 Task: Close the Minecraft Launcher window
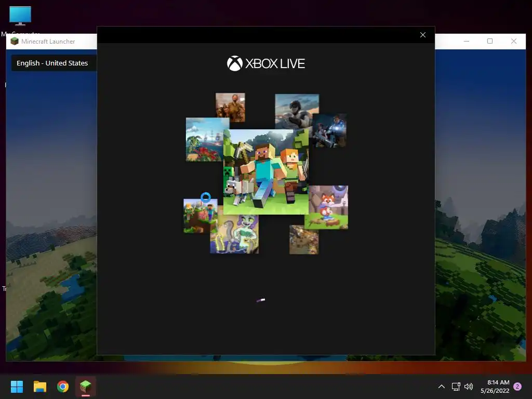pos(514,41)
